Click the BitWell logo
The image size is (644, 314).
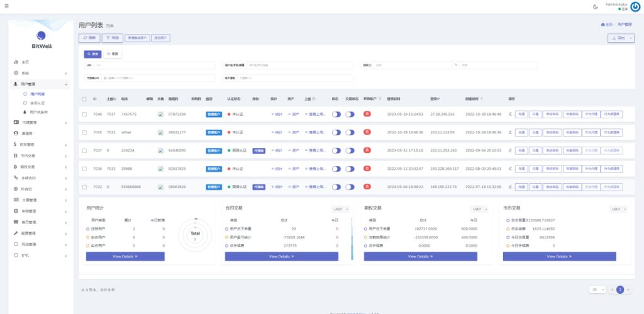coord(42,40)
